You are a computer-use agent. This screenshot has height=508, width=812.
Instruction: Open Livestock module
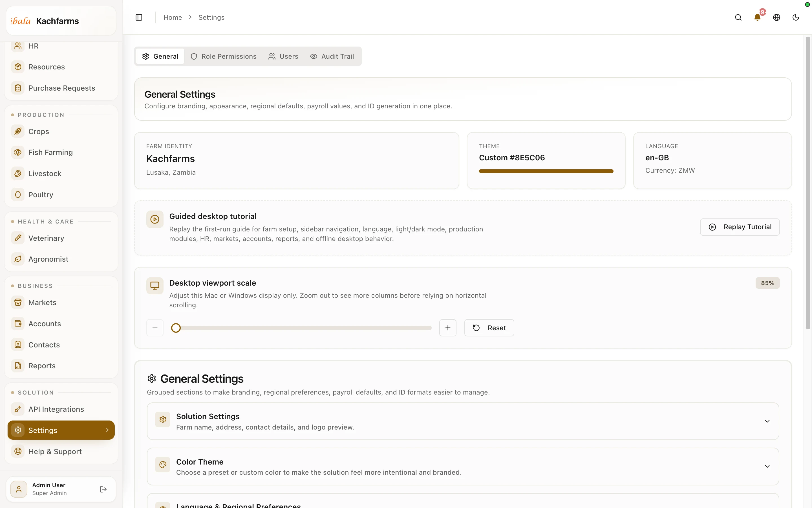coord(61,174)
